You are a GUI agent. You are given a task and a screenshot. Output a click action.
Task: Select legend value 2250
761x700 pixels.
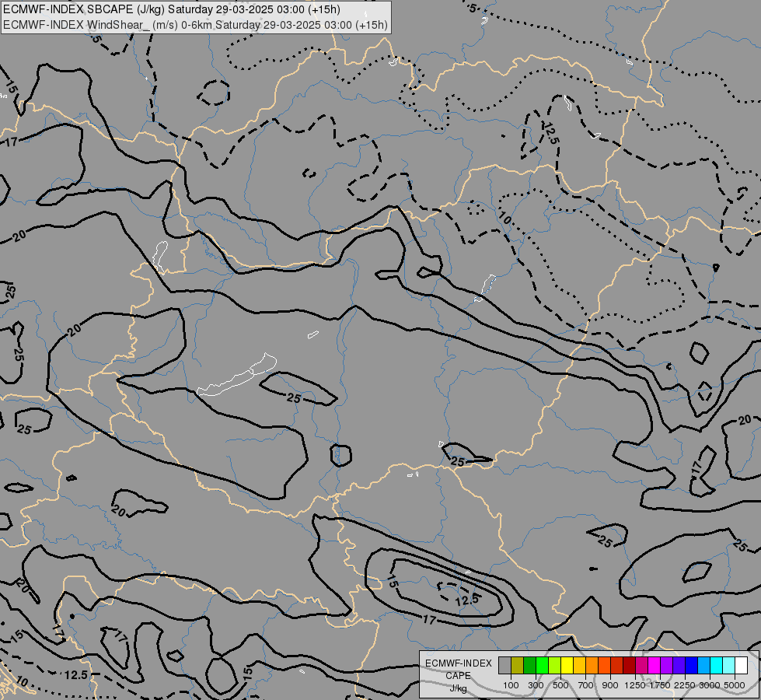coord(685,685)
